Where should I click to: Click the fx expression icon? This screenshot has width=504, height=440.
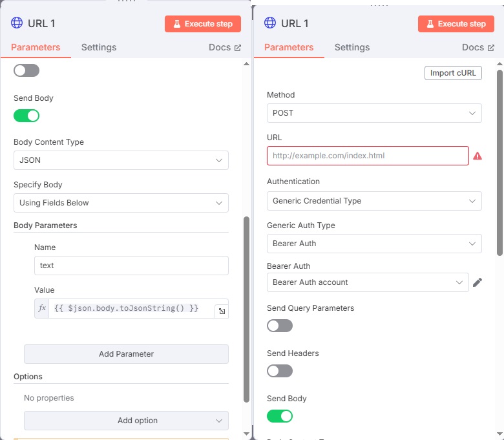point(42,308)
